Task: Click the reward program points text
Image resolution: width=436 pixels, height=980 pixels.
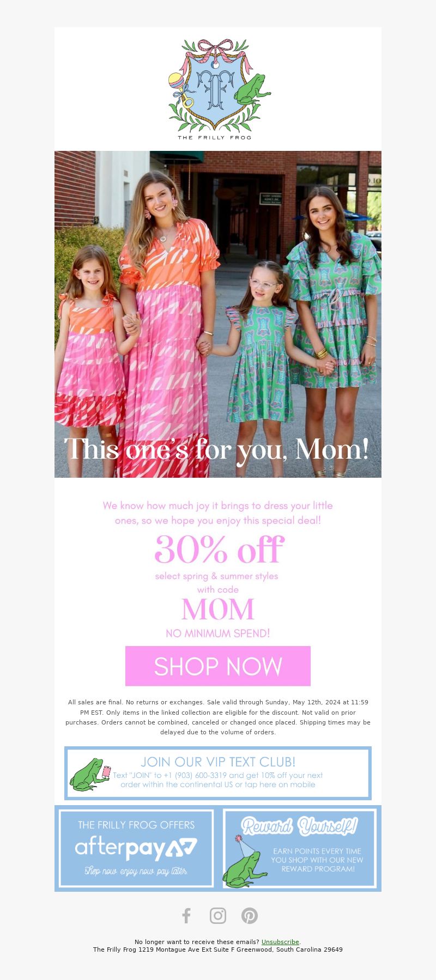Action: [317, 860]
